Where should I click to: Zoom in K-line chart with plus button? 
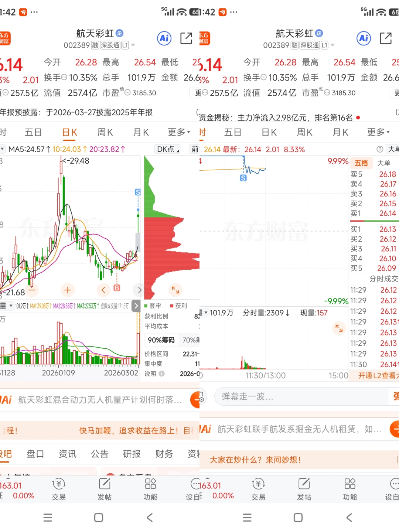tap(68, 290)
